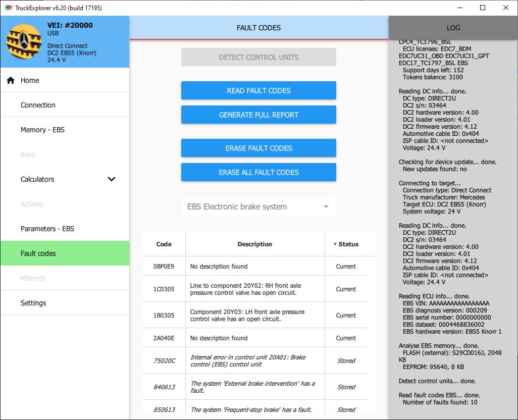Click the Description column header
The width and height of the screenshot is (518, 420).
pos(254,244)
